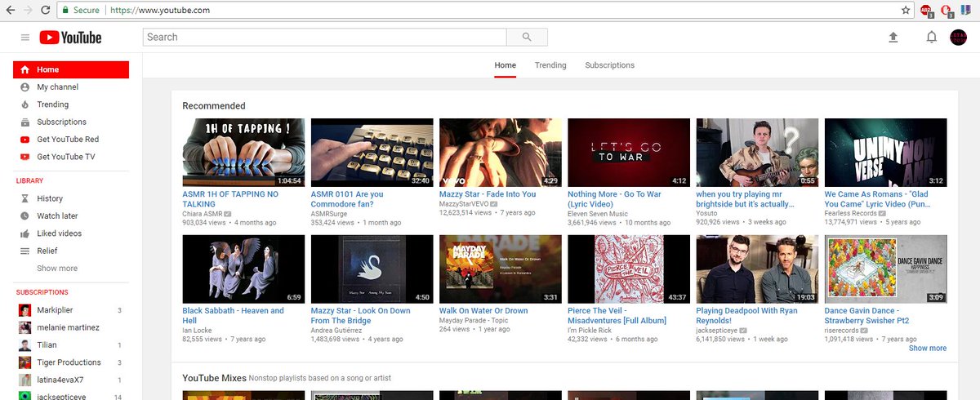Open the notifications bell
The width and height of the screenshot is (980, 400).
[931, 38]
